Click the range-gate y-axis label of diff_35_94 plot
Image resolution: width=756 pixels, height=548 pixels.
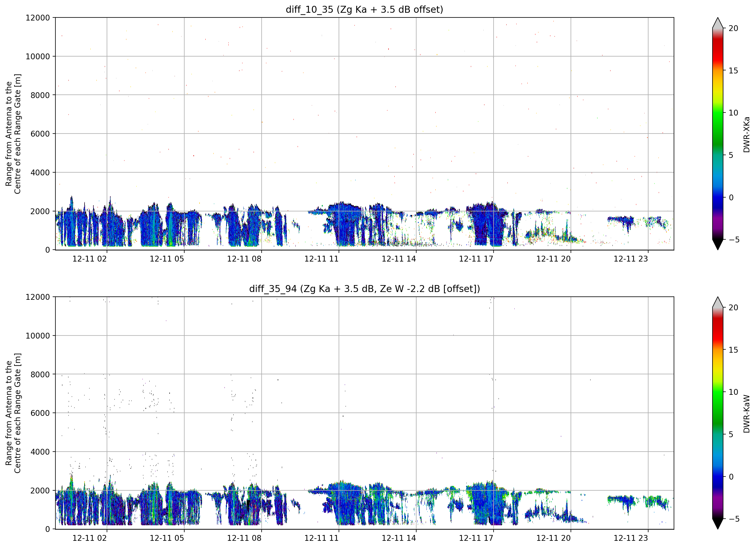click(x=13, y=413)
